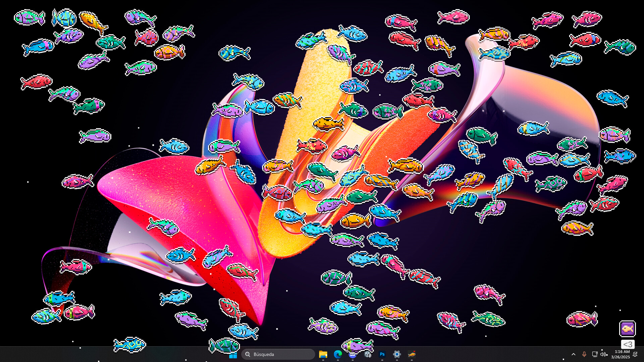Open the cube app icon with the 6 badge

[368, 354]
